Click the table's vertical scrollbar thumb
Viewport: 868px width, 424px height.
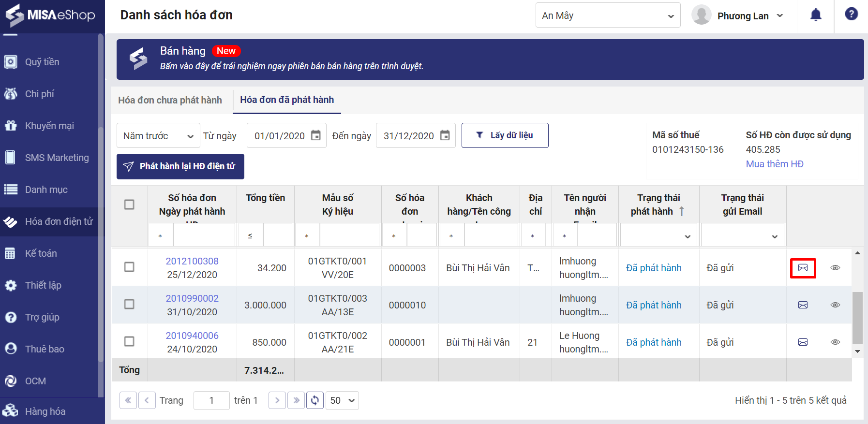857,317
